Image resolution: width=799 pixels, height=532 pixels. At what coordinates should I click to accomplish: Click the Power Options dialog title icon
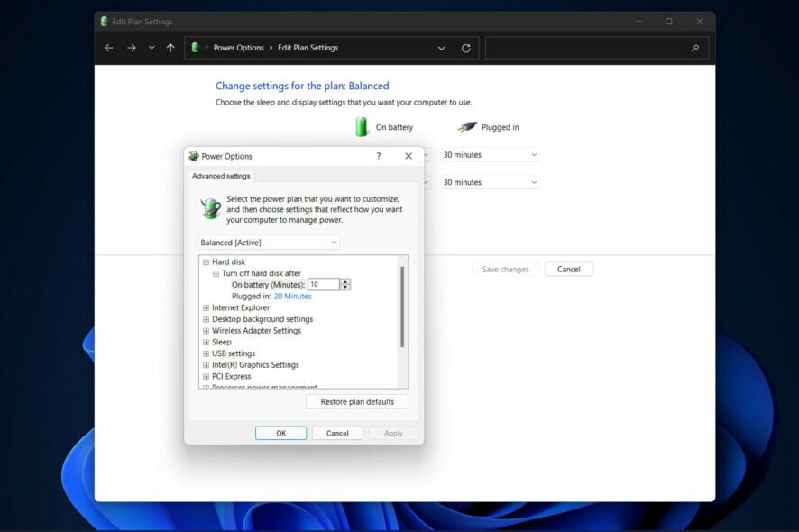[194, 156]
